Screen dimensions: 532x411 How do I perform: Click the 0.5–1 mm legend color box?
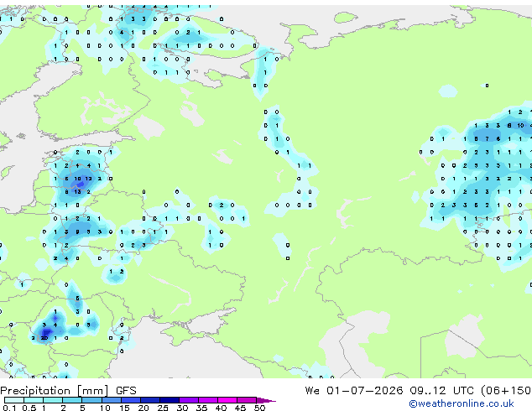(34, 400)
